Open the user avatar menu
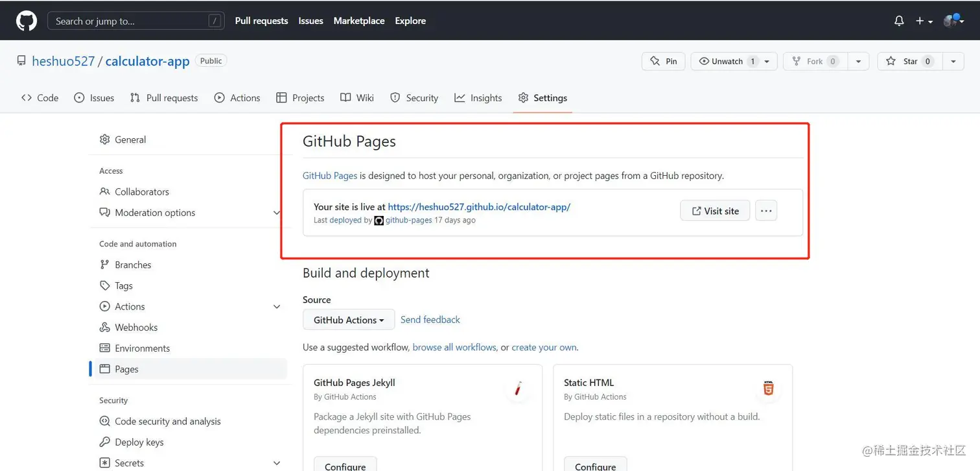Screen dimensions: 980x471 tap(953, 21)
